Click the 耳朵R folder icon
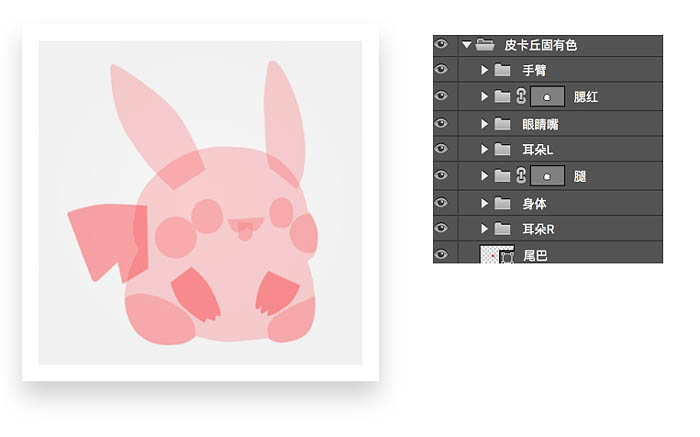This screenshot has height=437, width=700. click(x=503, y=229)
